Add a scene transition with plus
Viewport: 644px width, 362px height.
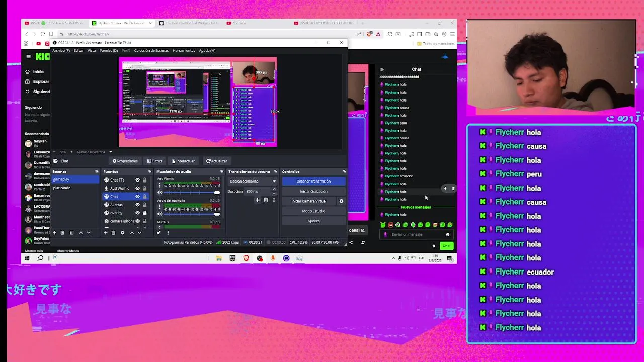tap(257, 200)
